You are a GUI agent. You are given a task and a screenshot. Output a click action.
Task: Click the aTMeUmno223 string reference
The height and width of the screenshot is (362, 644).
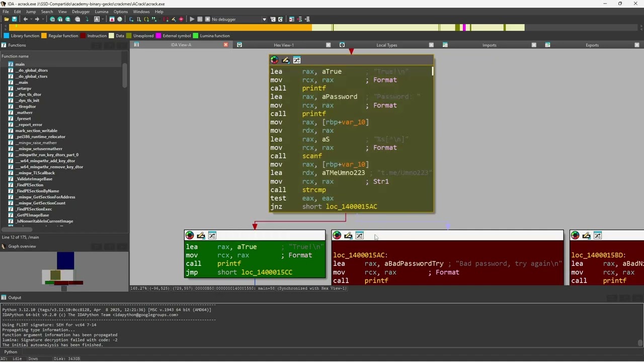pos(344,172)
